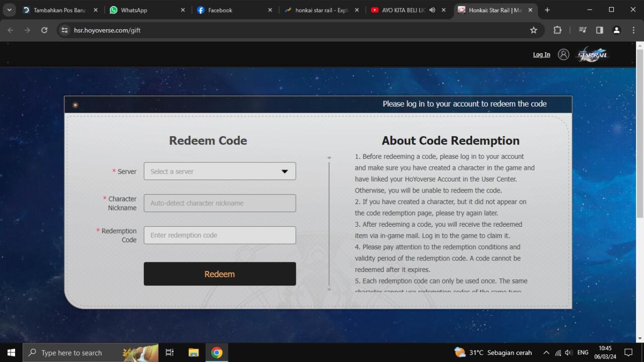
Task: Bookmark this page with the star
Action: click(x=534, y=30)
